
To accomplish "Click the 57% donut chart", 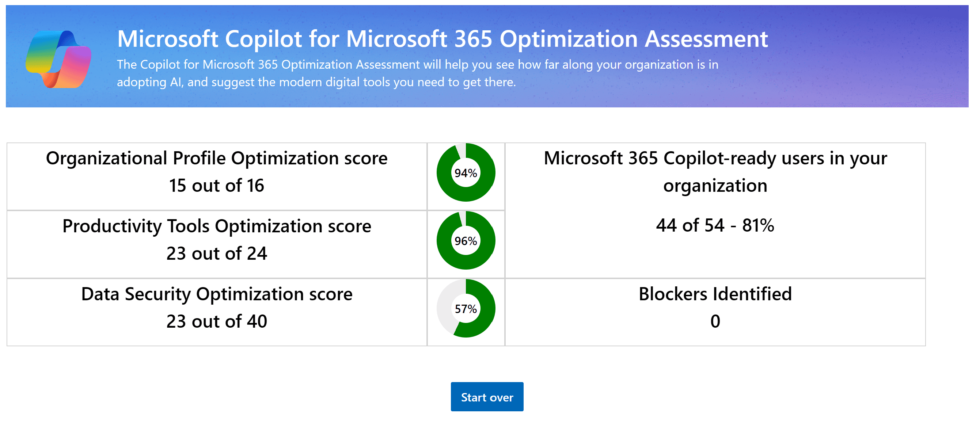I will tap(466, 309).
